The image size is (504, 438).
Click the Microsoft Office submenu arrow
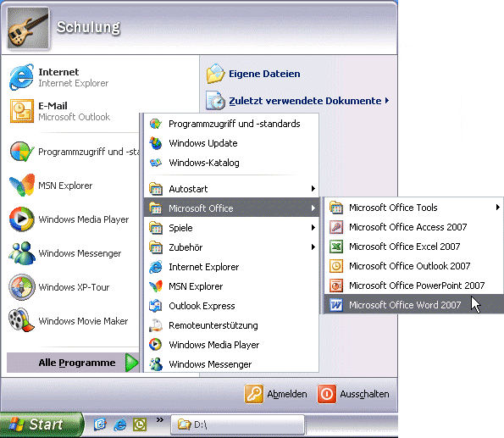click(x=313, y=208)
